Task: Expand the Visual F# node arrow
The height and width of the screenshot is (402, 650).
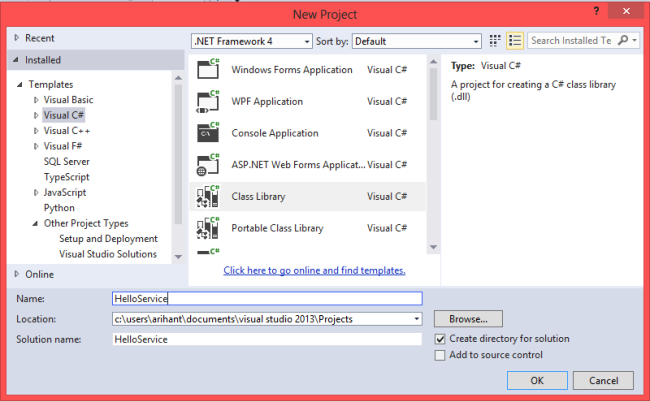Action: point(36,146)
